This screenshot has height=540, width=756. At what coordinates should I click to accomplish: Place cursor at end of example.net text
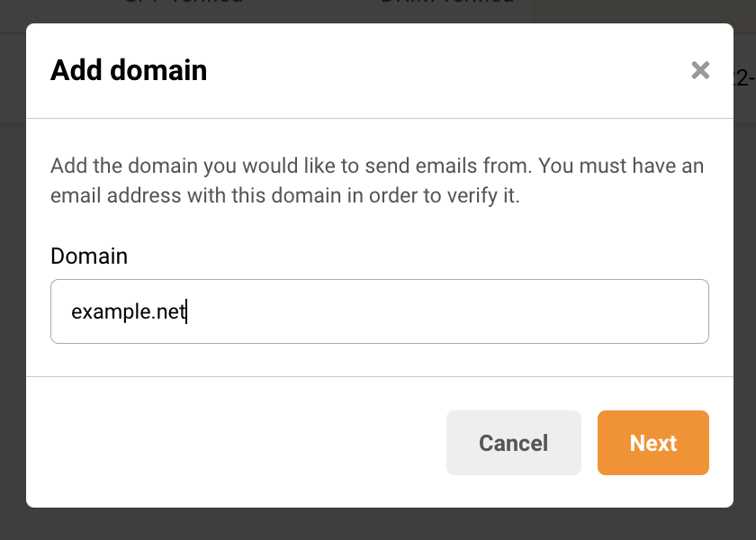[185, 312]
